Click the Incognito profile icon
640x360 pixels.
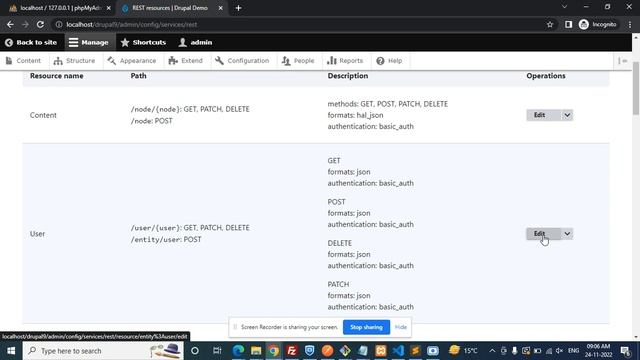(x=584, y=24)
